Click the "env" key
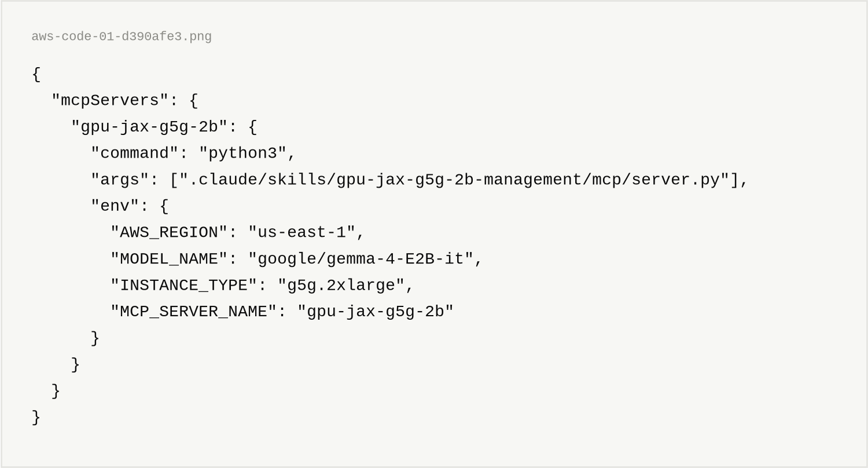This screenshot has height=468, width=868. coord(111,206)
